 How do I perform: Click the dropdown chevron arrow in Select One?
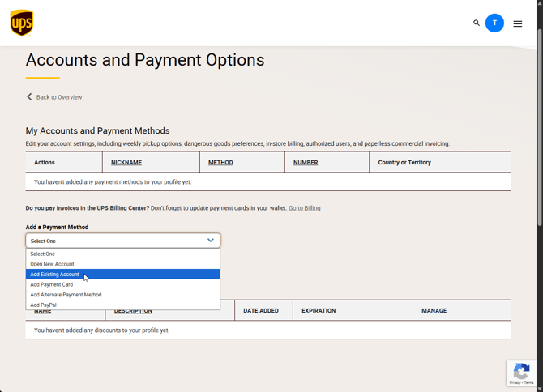coord(211,241)
